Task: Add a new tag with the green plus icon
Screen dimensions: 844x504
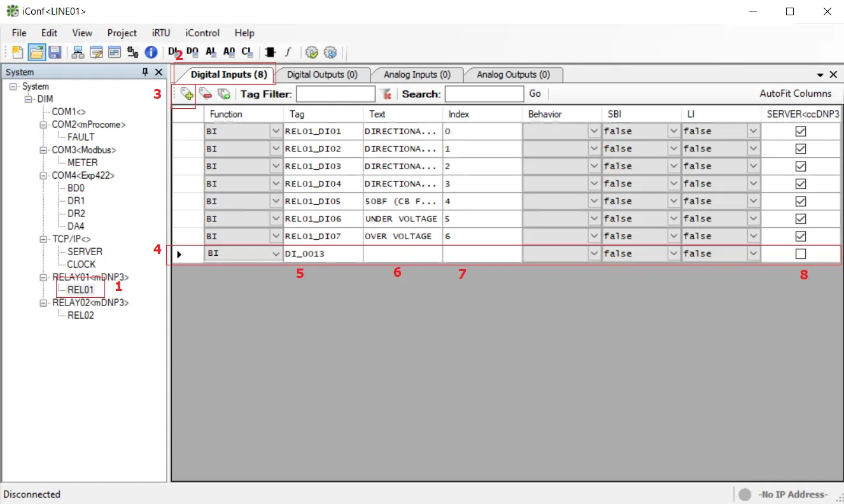Action: click(x=187, y=94)
